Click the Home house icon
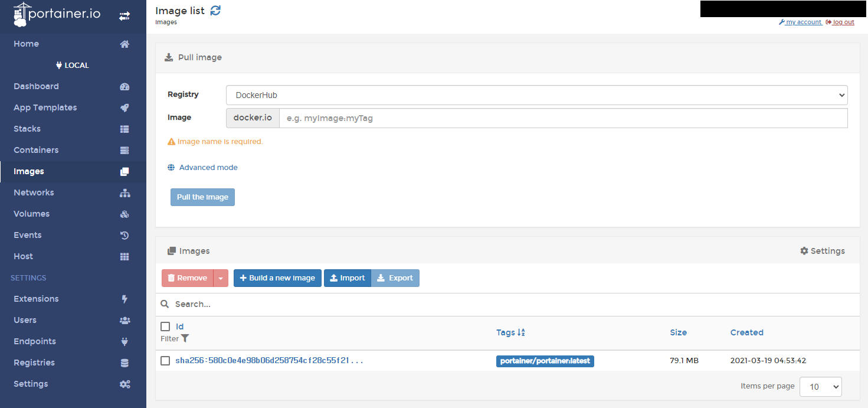The width and height of the screenshot is (868, 408). (125, 44)
